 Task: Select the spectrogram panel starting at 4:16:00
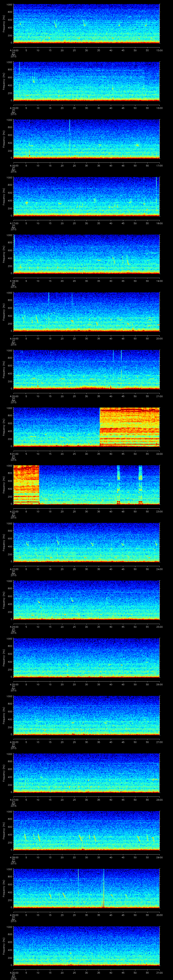[x=87, y=139]
